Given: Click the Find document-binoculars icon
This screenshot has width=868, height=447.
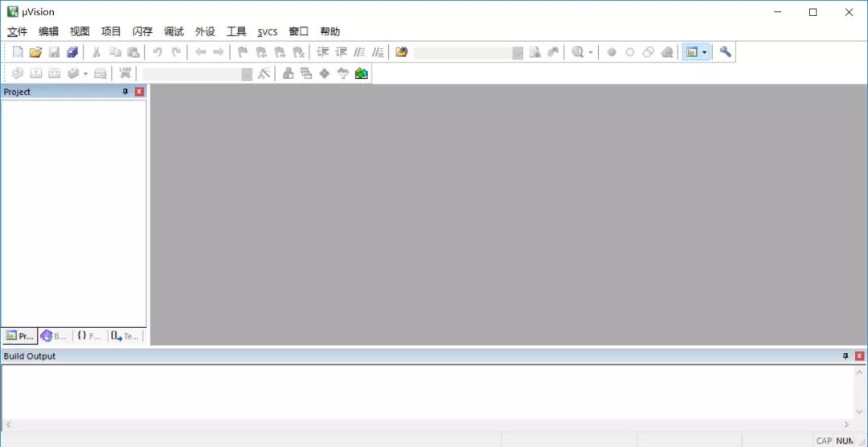Looking at the screenshot, I should (534, 52).
